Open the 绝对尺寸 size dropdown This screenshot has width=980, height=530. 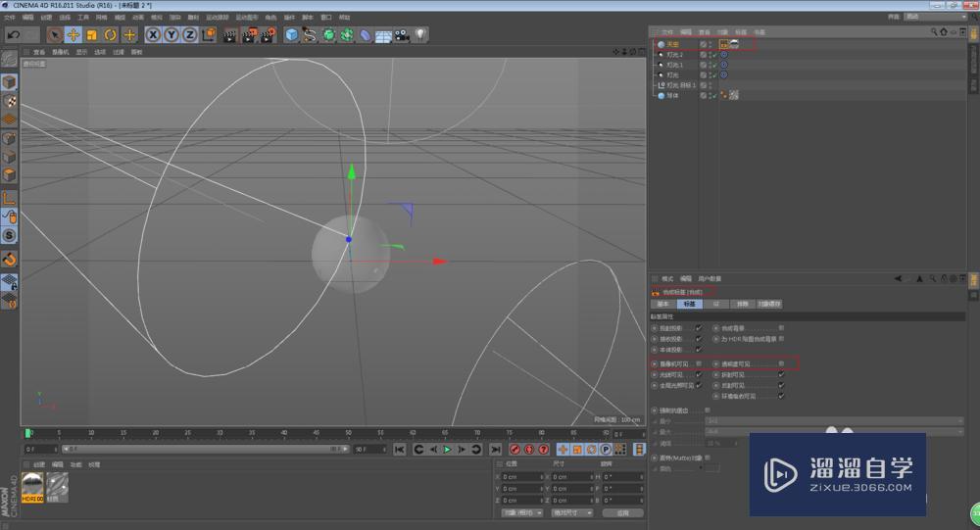click(571, 513)
